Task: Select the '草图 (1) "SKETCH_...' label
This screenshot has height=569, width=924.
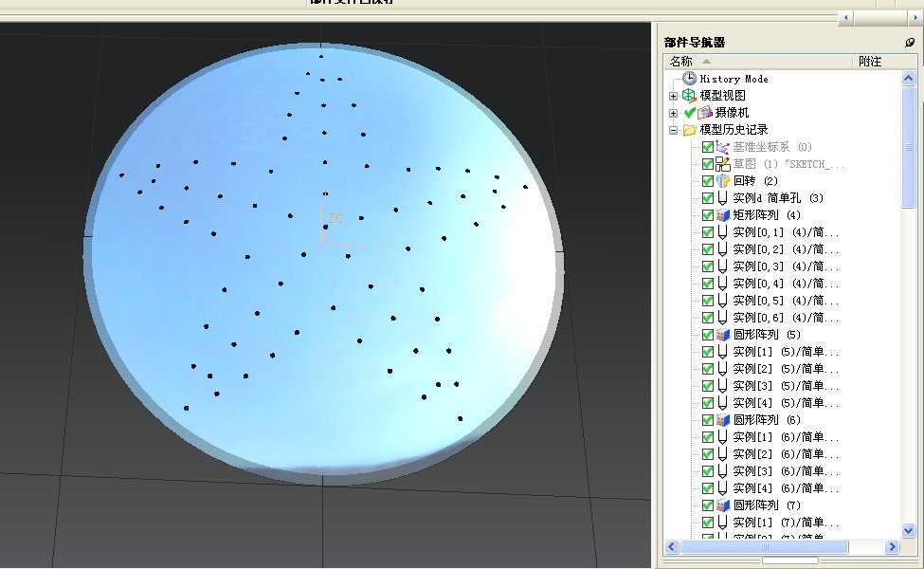Action: pos(788,164)
